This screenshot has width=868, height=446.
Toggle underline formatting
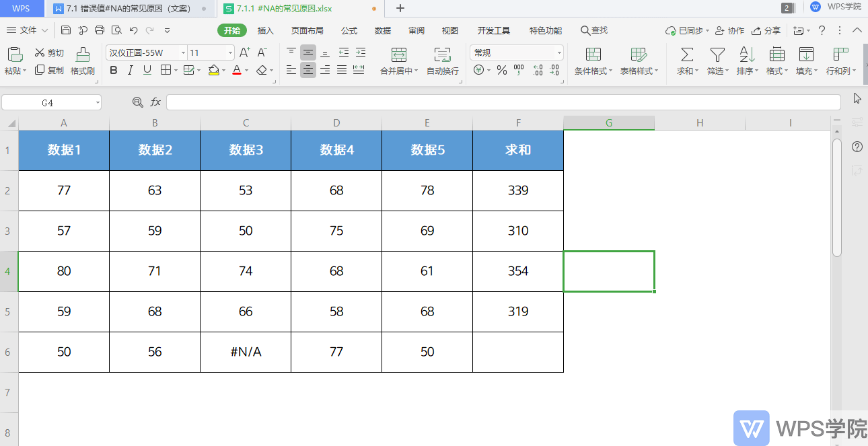[145, 70]
